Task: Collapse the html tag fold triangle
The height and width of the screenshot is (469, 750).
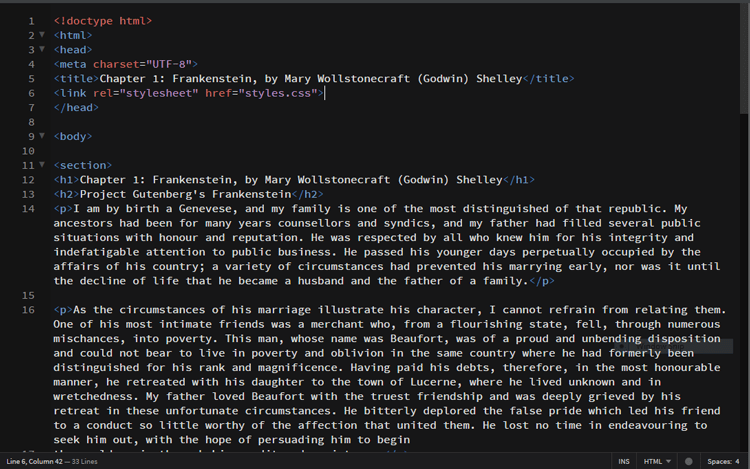Action: pos(42,34)
